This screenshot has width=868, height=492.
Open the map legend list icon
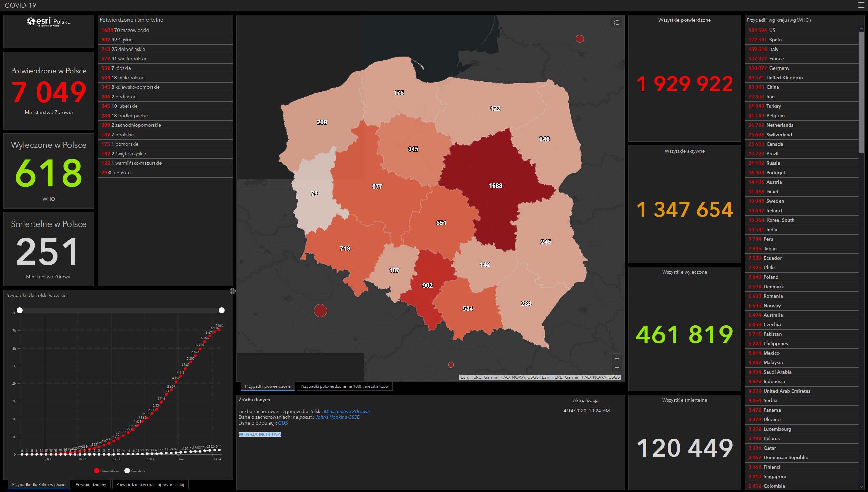click(616, 23)
